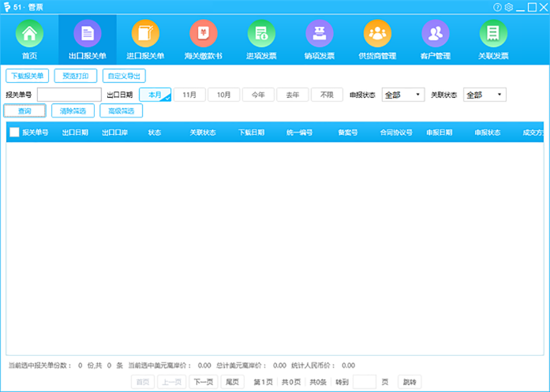The width and height of the screenshot is (550, 392).
Task: Open the 进项发票 module icon
Action: tap(261, 35)
